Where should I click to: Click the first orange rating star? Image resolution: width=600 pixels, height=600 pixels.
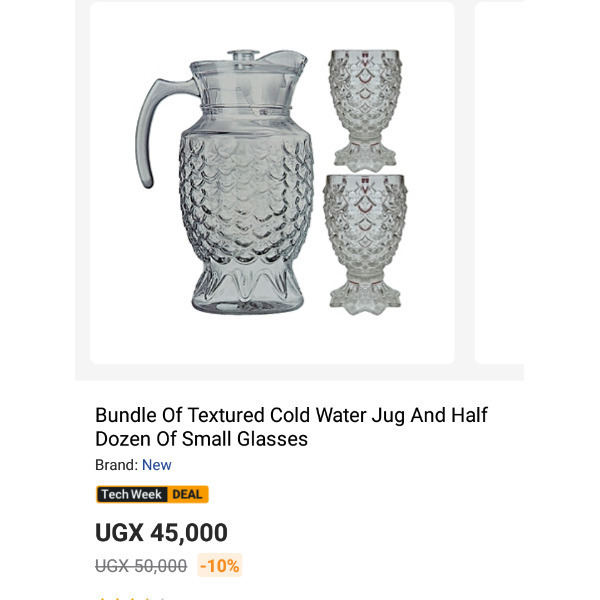click(102, 598)
